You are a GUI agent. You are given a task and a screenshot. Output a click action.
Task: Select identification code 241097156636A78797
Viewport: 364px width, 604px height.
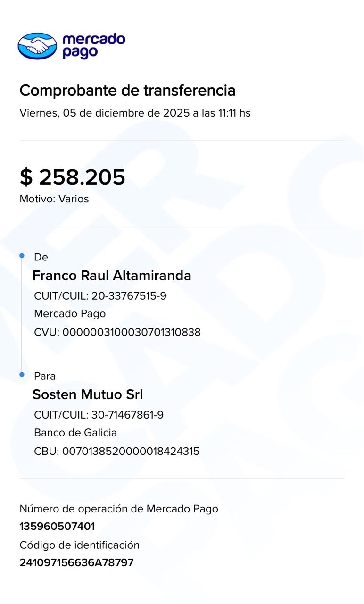[76, 563]
